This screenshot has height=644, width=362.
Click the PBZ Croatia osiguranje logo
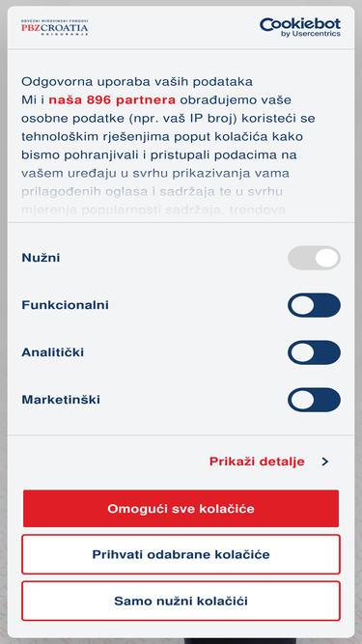point(55,28)
